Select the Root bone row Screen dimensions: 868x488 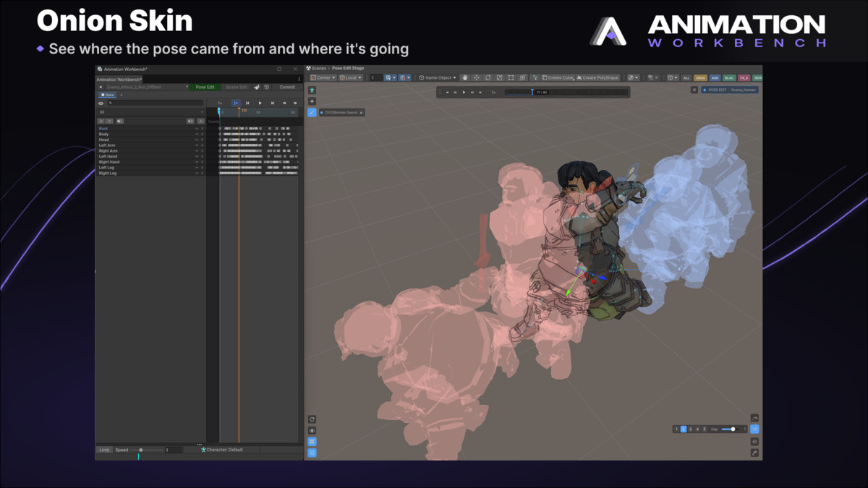click(151, 129)
